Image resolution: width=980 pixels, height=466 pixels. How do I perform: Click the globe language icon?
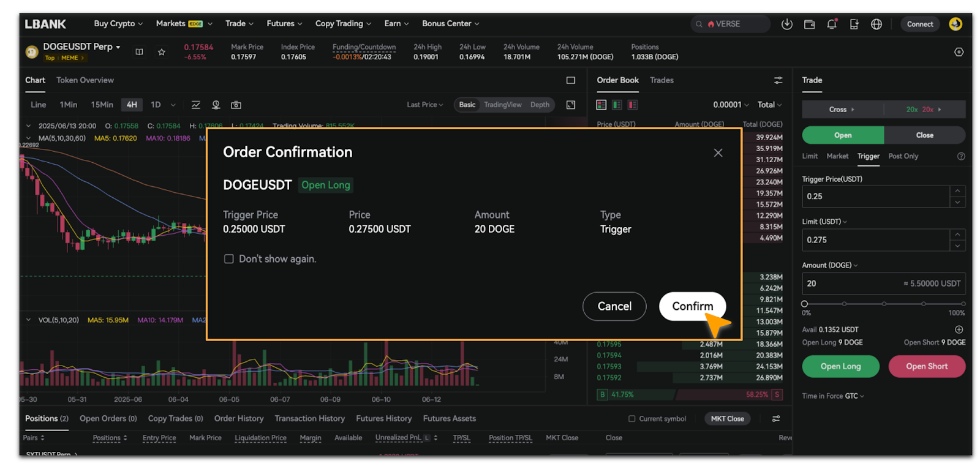coord(876,24)
